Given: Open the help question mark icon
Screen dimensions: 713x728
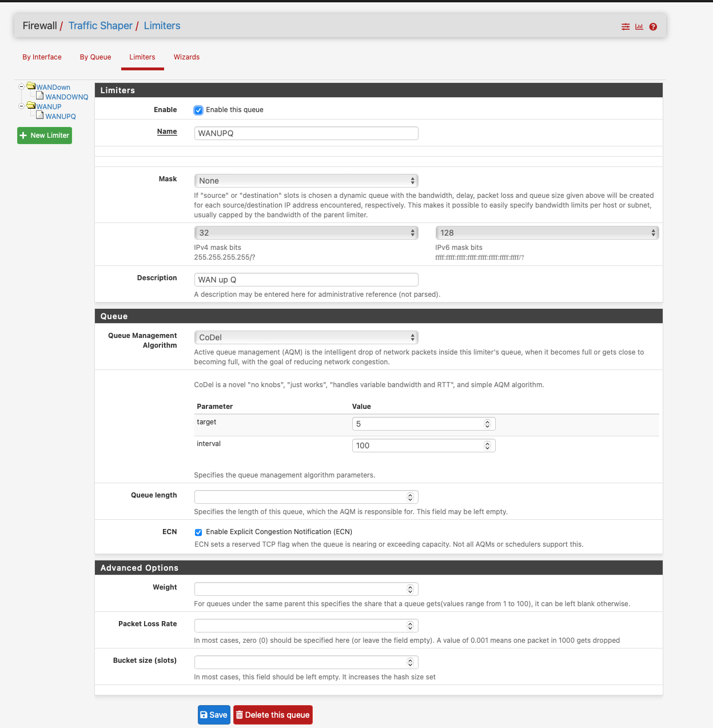Looking at the screenshot, I should pos(653,27).
